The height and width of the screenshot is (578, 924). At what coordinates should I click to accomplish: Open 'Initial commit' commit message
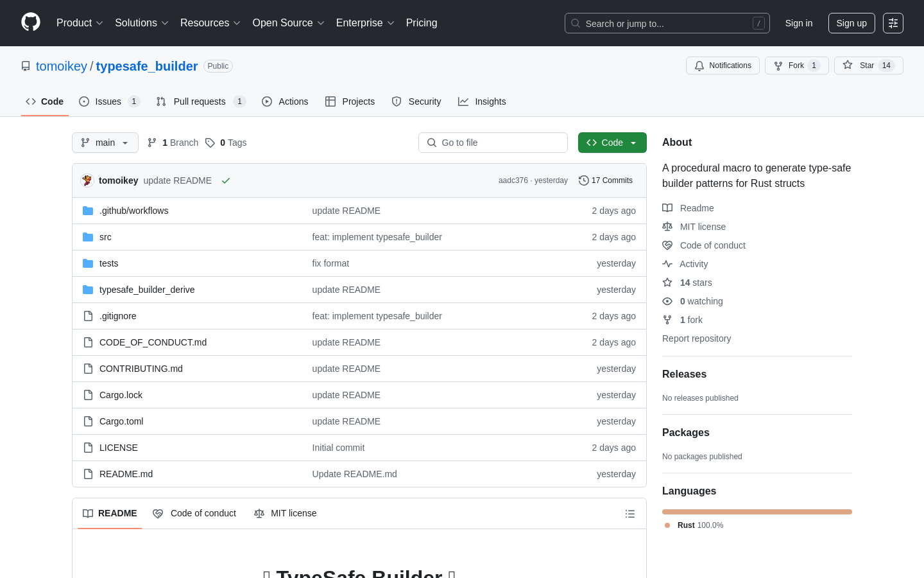(338, 448)
